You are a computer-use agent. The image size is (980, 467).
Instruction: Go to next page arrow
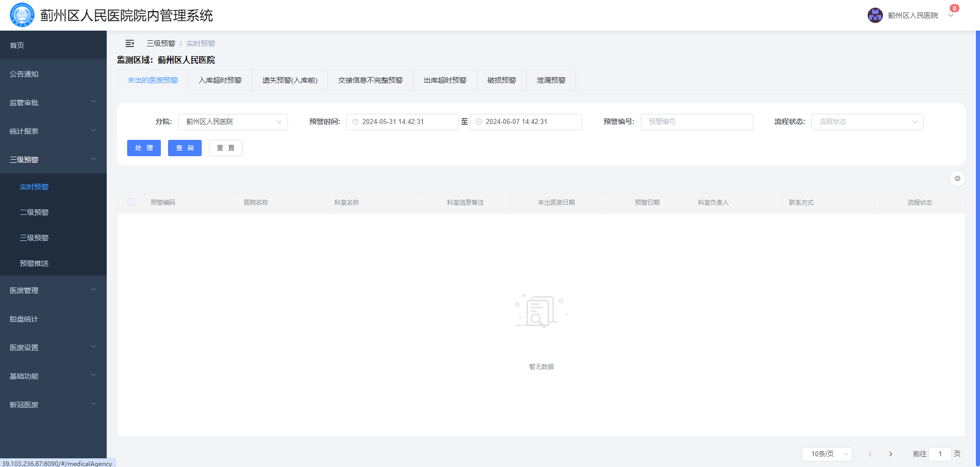[891, 454]
